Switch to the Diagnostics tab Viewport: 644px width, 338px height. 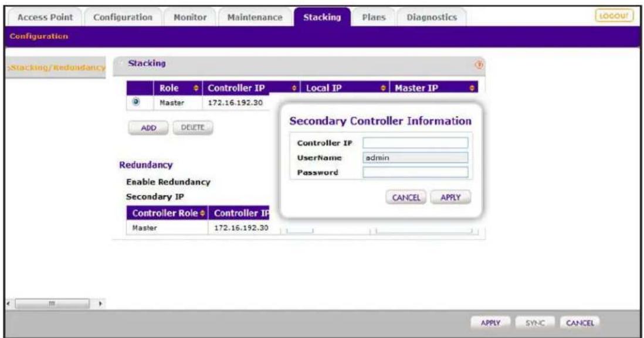[432, 17]
